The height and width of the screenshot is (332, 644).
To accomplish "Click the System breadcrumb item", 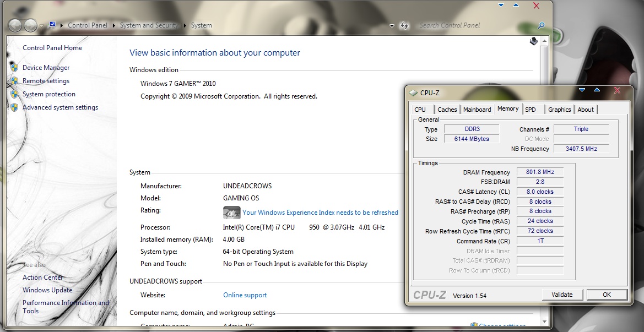I will click(202, 25).
